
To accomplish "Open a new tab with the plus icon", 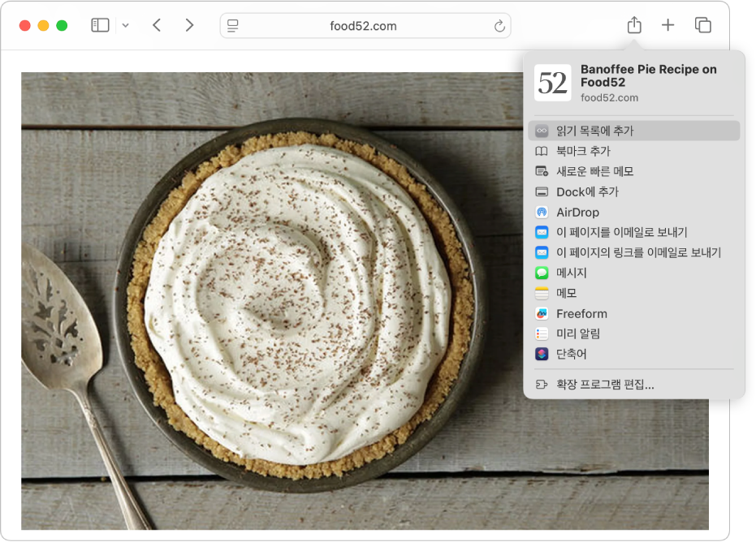I will click(x=667, y=25).
